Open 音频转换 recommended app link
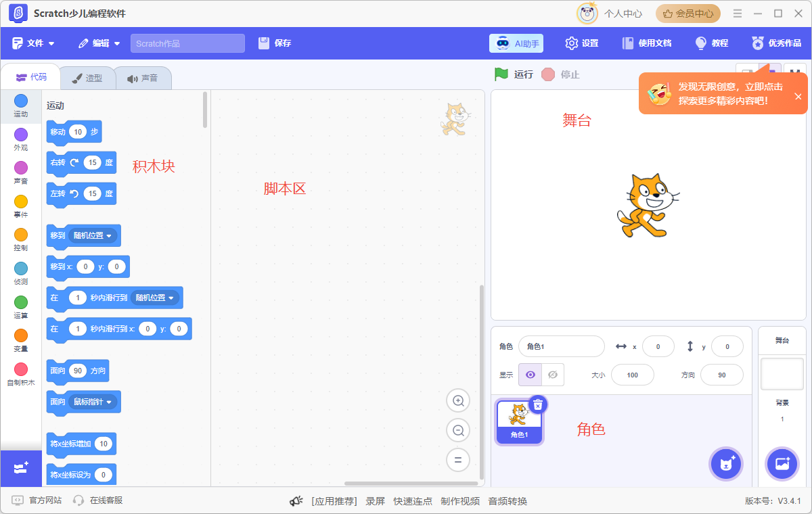 point(507,501)
